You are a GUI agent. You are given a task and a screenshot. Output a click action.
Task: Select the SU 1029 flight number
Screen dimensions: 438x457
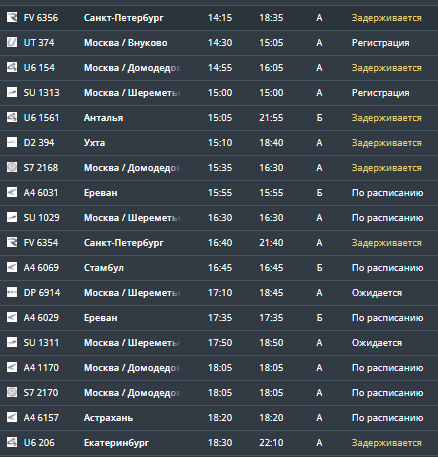(x=41, y=218)
